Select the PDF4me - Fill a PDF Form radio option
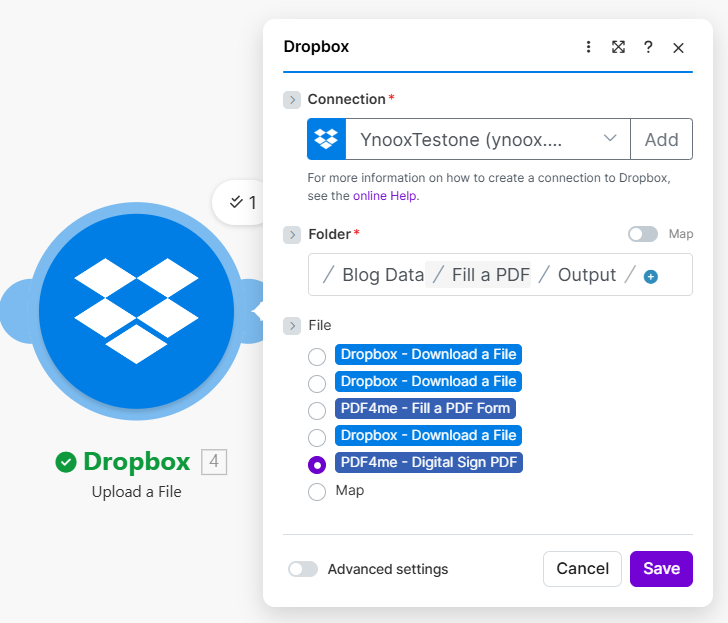 click(x=317, y=410)
